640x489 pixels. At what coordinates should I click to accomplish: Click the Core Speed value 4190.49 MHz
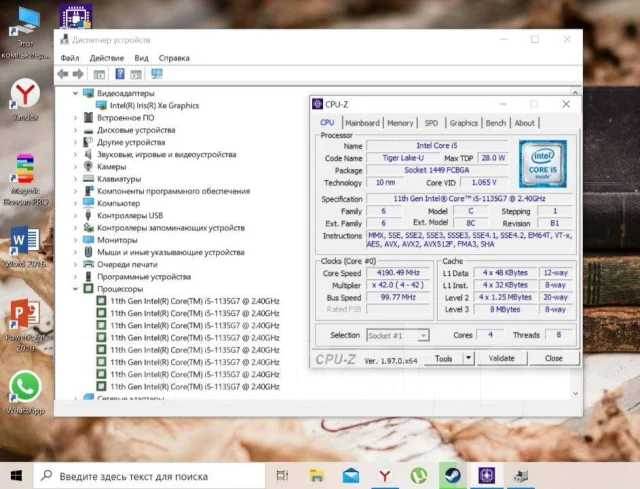coord(398,273)
